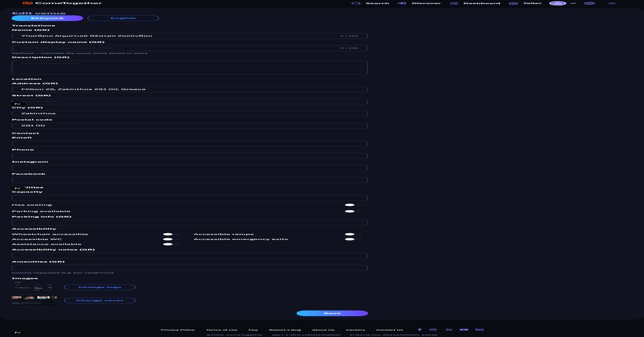Image resolution: width=644 pixels, height=337 pixels.
Task: Open Instagram icon in footer
Action: (x=434, y=329)
